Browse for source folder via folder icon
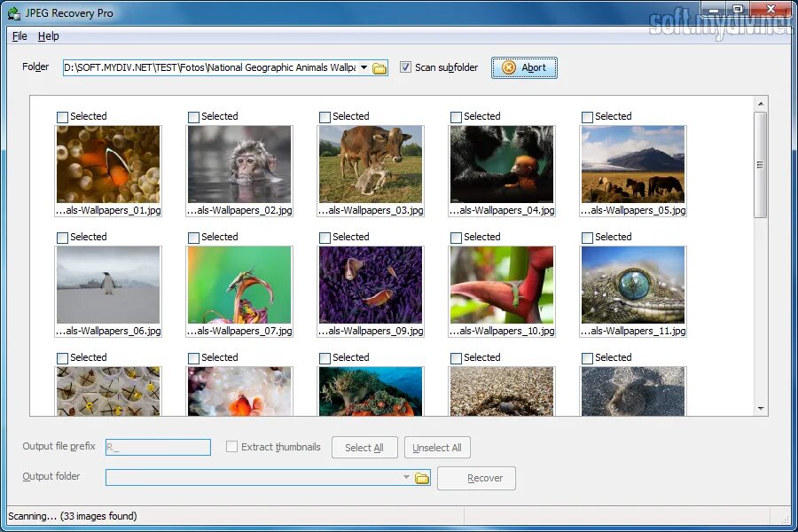The image size is (798, 532). (379, 68)
